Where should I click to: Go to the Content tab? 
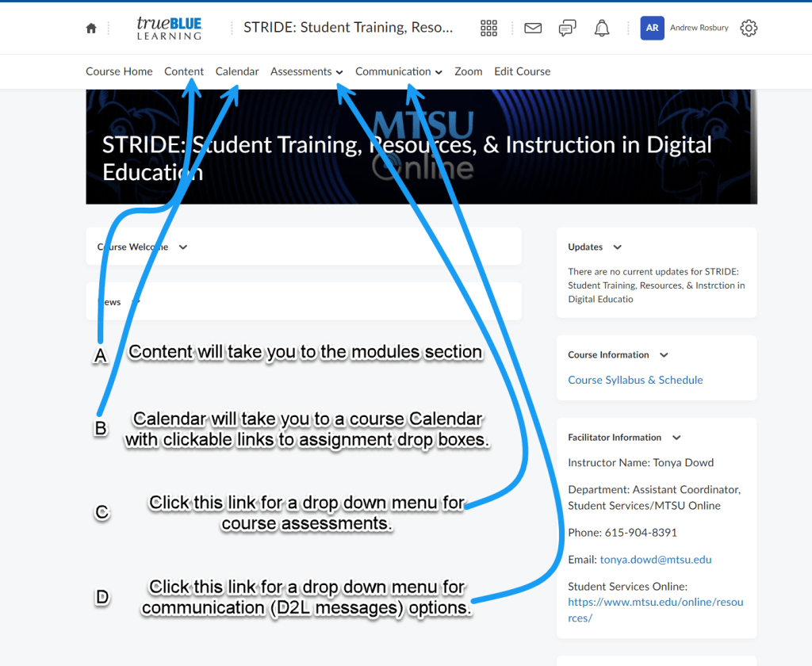[x=184, y=71]
